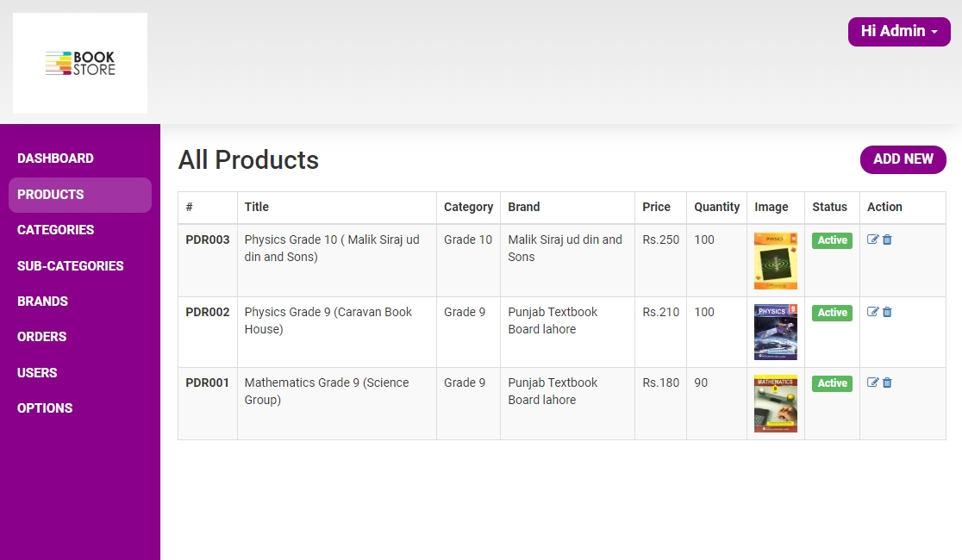This screenshot has width=962, height=560.
Task: Select Products in the sidebar
Action: click(x=51, y=195)
